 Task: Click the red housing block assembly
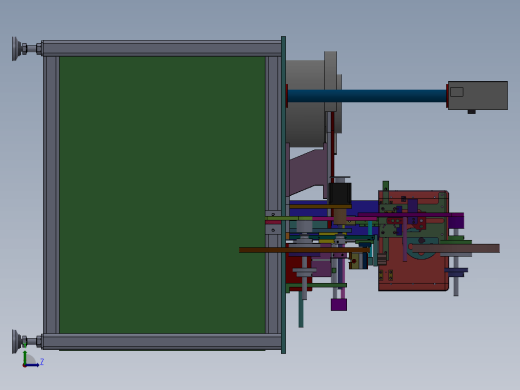[x=413, y=240]
